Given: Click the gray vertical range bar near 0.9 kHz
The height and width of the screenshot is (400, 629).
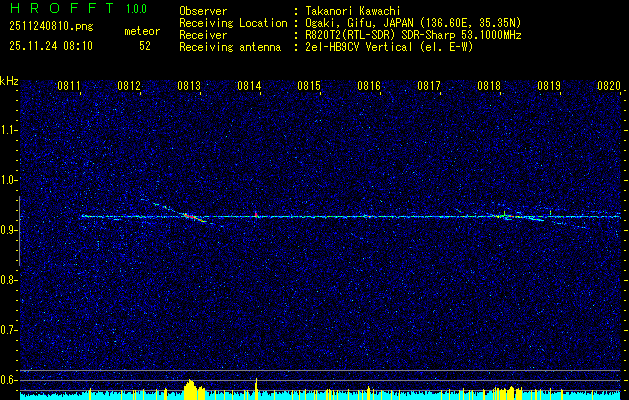Looking at the screenshot, I should [19, 231].
